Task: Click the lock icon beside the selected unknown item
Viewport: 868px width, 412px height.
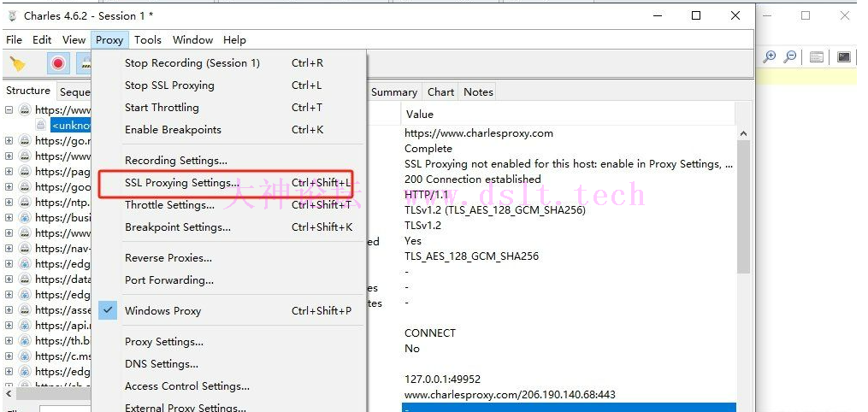Action: (x=40, y=126)
